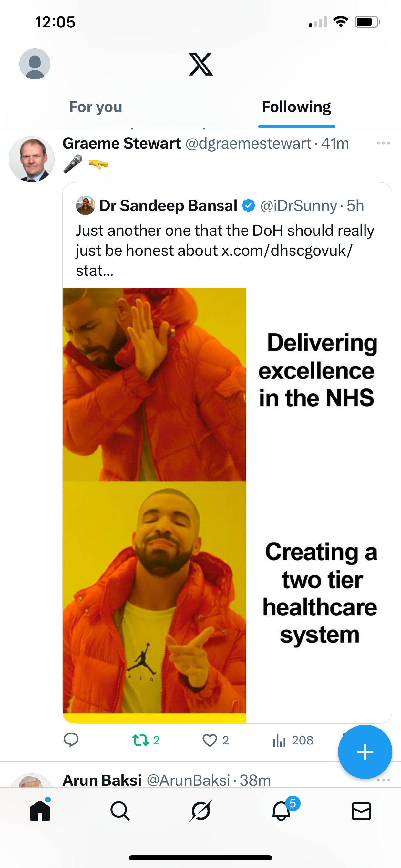Screen dimensions: 401x868
Task: View the Drake meme image
Action: [x=227, y=505]
